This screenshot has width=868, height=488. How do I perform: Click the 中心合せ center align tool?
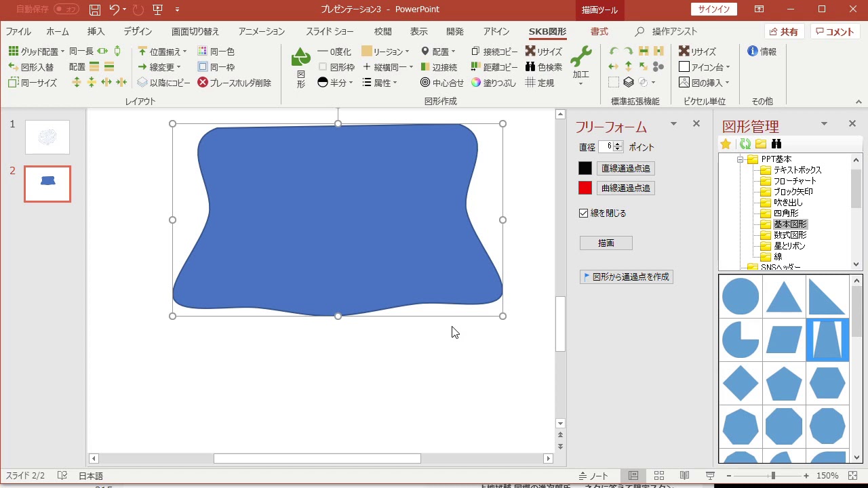[442, 83]
